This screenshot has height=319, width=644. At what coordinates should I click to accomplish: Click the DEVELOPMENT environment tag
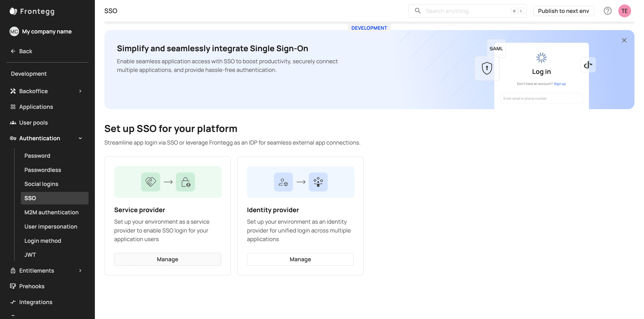369,28
